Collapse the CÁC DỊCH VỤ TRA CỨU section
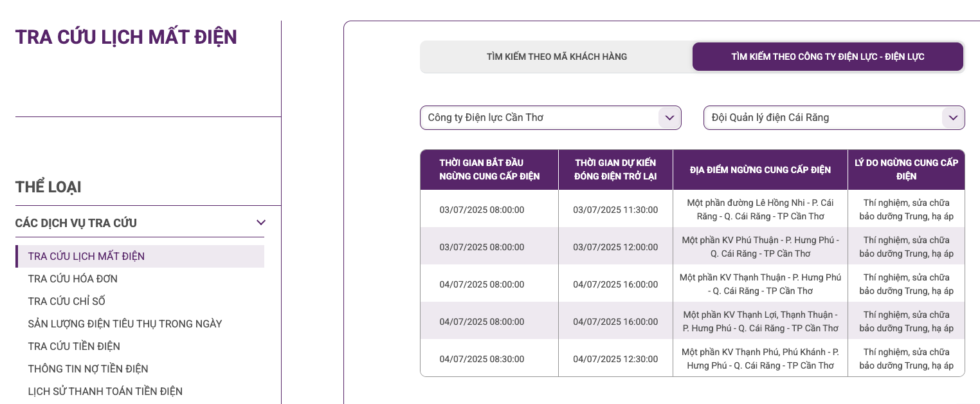This screenshot has height=404, width=980. pyautogui.click(x=260, y=223)
